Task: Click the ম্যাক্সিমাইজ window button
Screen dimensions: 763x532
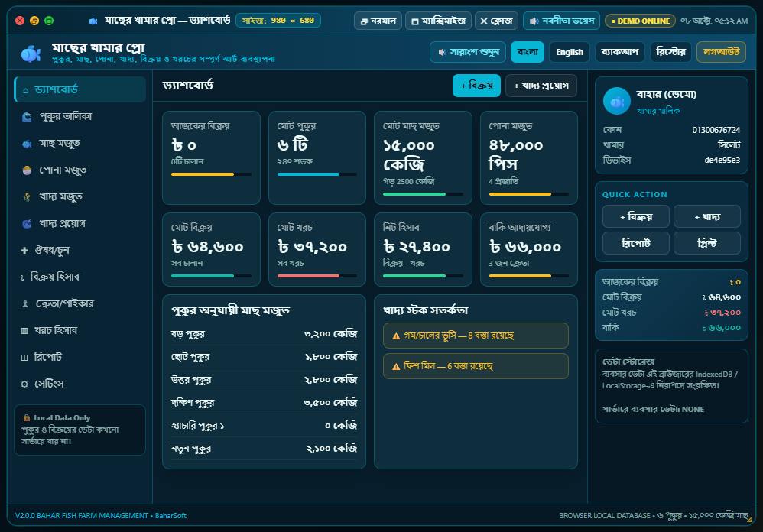Action: (438, 21)
